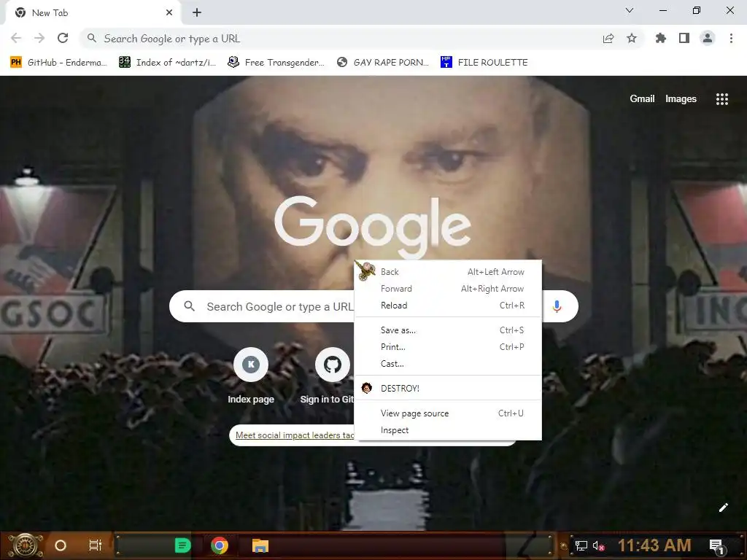Choose Inspect in the context menu

448,430
